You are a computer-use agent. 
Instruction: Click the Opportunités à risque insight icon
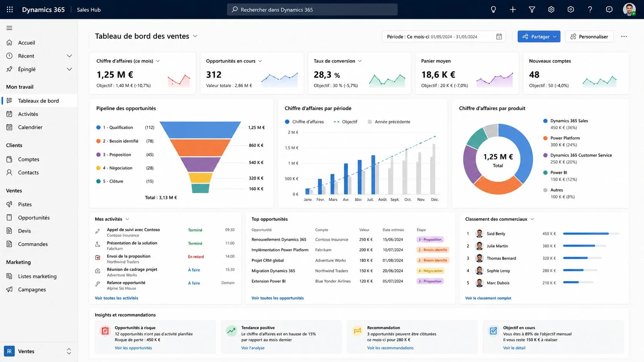(105, 331)
